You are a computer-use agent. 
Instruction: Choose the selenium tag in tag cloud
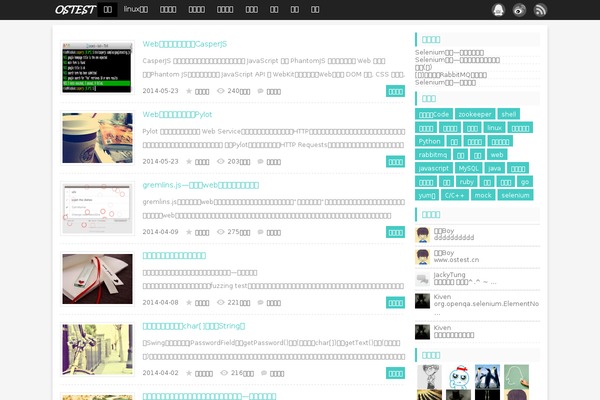click(x=515, y=195)
